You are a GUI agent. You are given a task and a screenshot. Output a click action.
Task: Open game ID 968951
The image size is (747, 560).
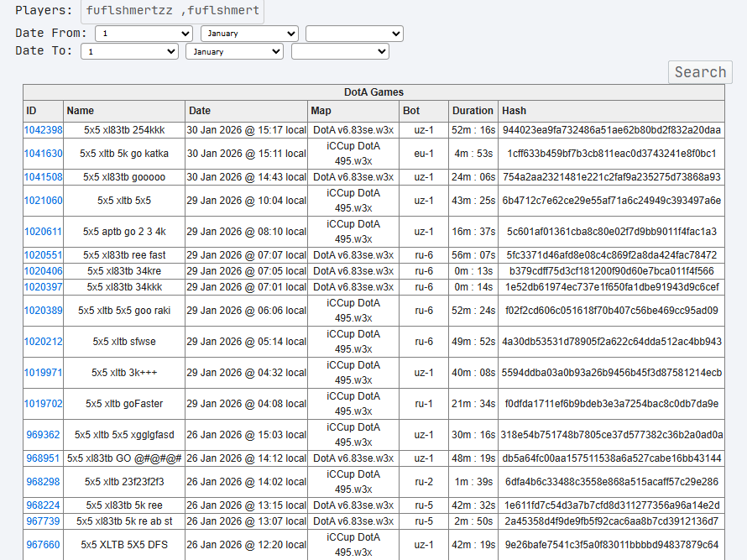(x=43, y=458)
